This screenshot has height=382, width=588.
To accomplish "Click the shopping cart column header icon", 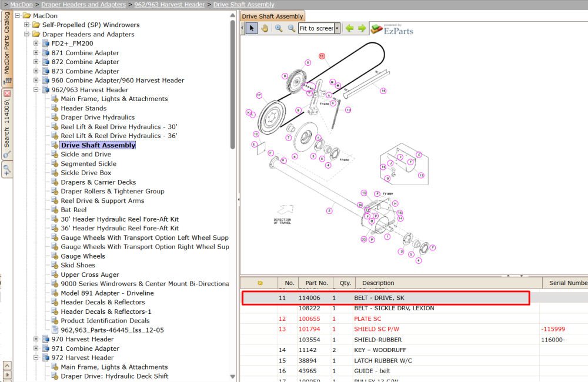I will click(x=260, y=283).
